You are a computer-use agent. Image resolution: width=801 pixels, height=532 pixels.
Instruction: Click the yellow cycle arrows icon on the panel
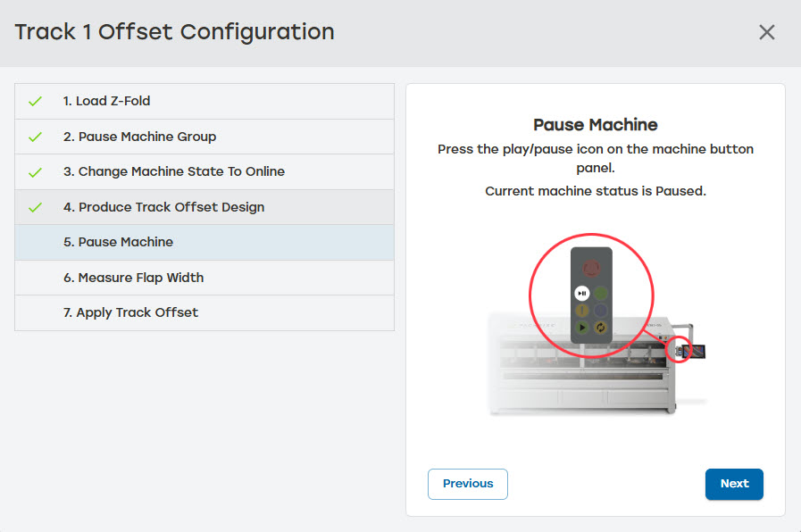(600, 328)
